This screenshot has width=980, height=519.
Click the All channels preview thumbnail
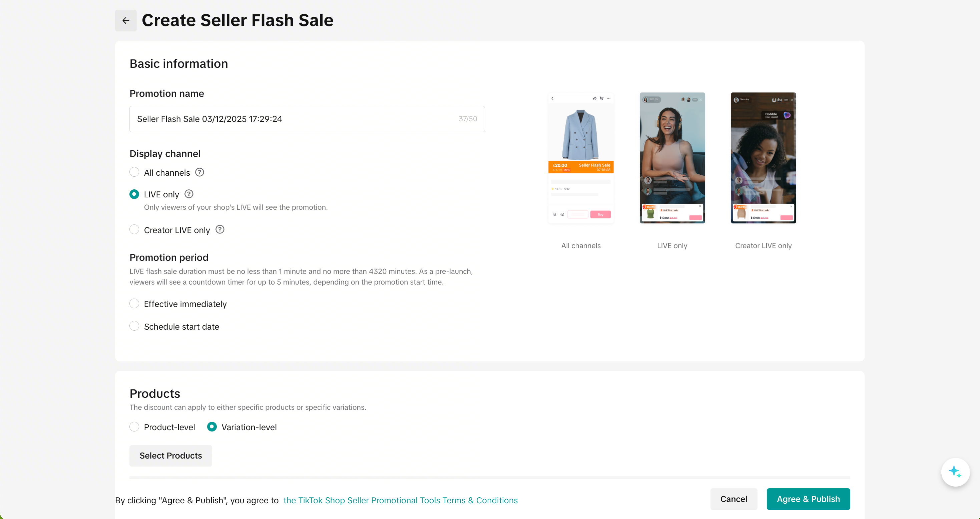[x=580, y=158]
